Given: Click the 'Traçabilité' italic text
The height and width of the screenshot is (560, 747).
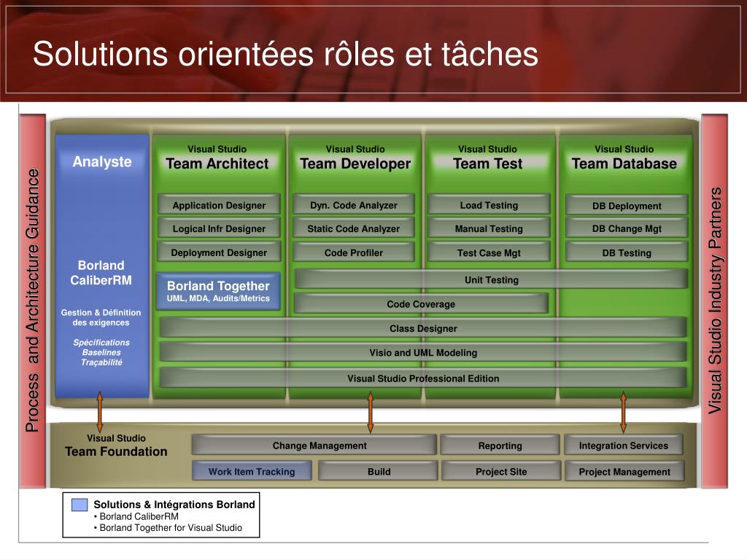Looking at the screenshot, I should click(101, 362).
